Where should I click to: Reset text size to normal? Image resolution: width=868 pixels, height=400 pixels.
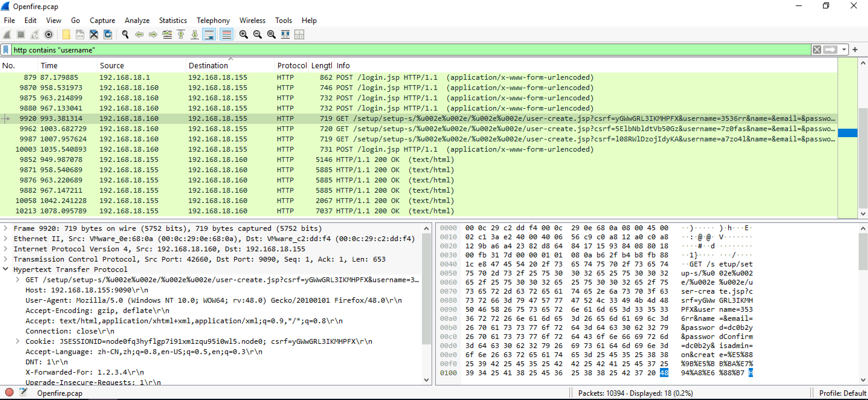click(x=271, y=34)
